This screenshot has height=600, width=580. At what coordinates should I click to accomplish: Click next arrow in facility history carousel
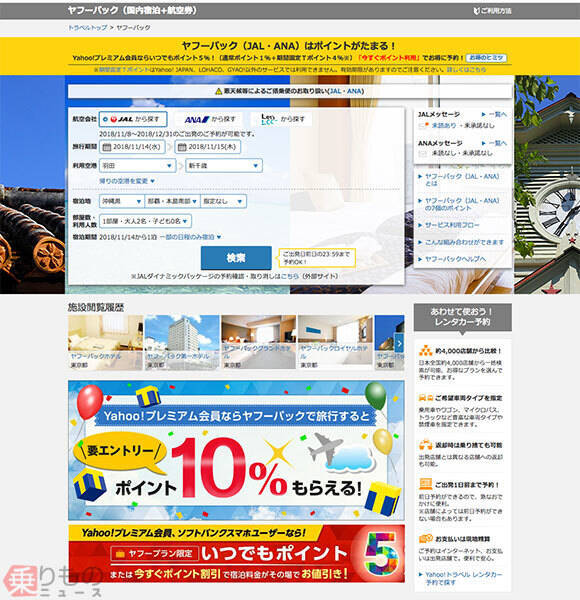coord(399,343)
